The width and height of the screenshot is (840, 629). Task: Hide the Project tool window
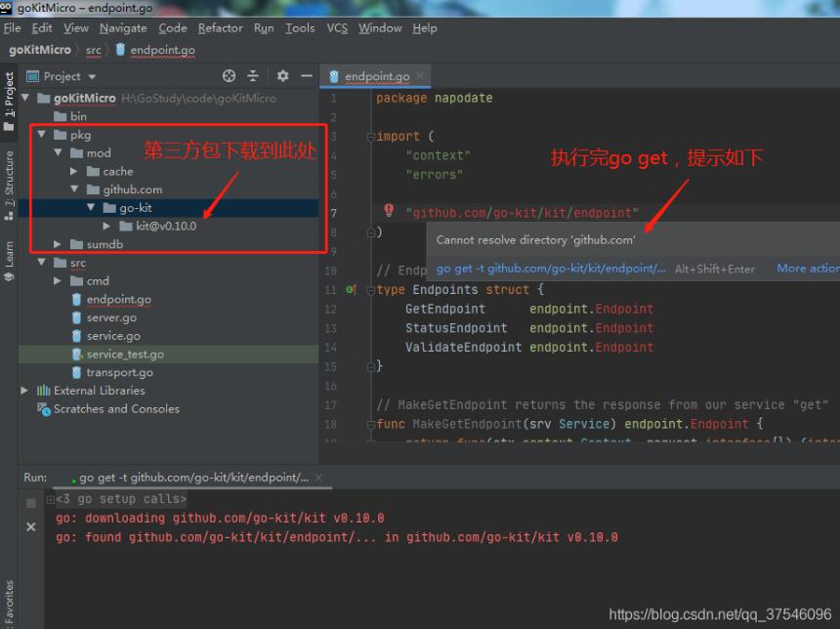(306, 76)
